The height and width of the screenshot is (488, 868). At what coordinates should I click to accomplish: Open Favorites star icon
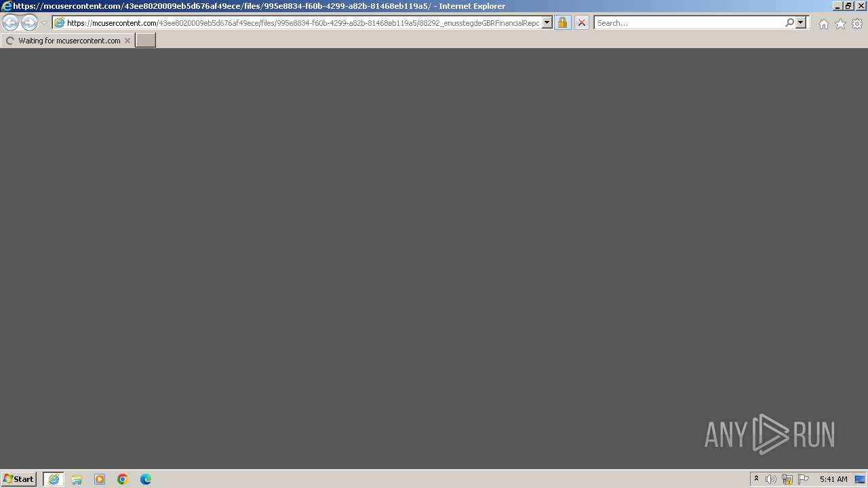840,24
